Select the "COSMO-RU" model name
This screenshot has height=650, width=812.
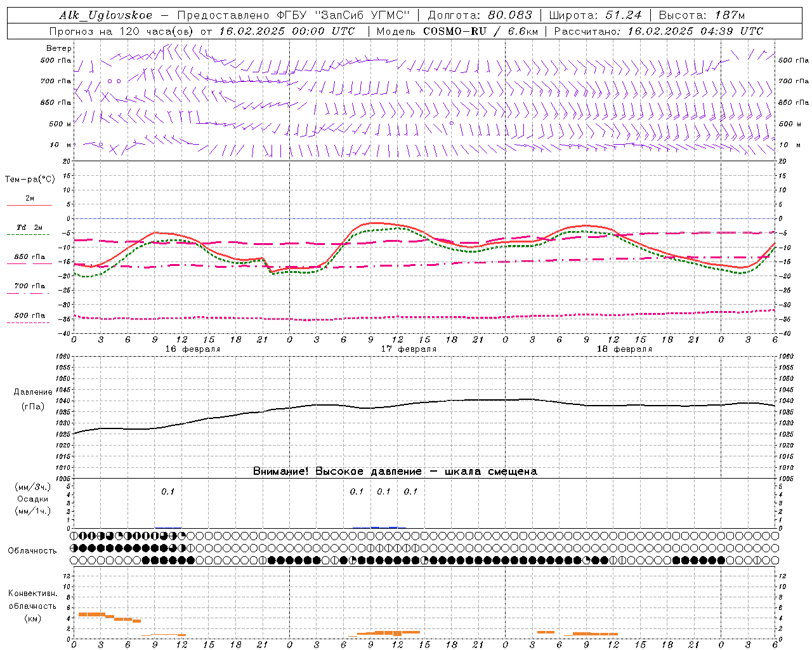pos(455,31)
